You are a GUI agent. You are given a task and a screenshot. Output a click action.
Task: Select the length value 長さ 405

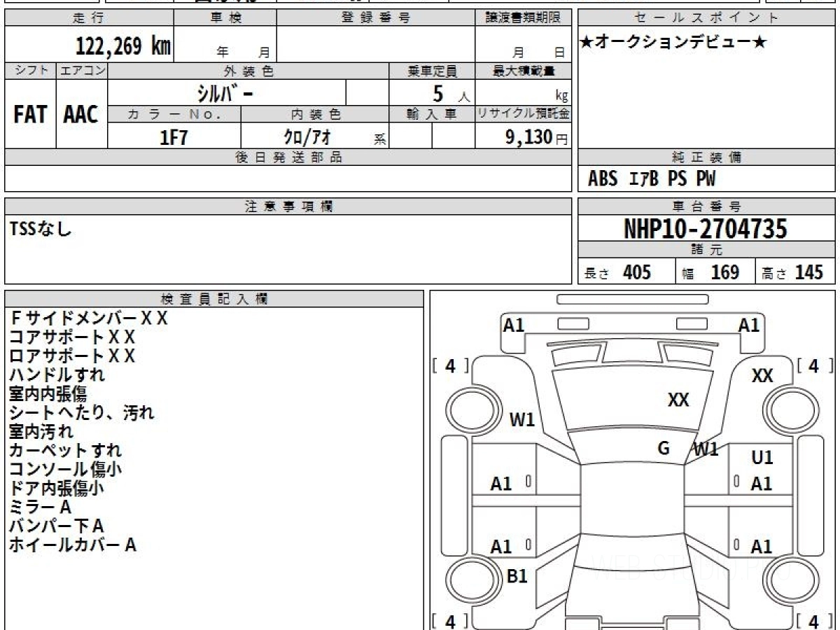pos(617,272)
